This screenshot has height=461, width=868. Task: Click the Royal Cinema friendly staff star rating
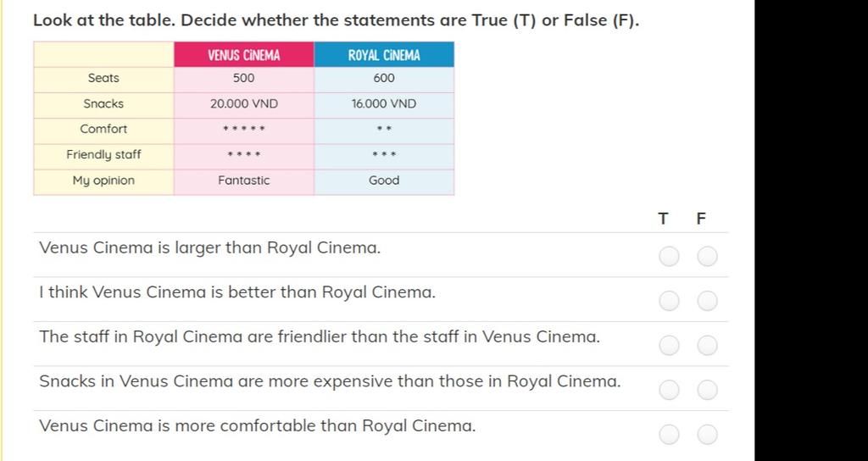(384, 154)
